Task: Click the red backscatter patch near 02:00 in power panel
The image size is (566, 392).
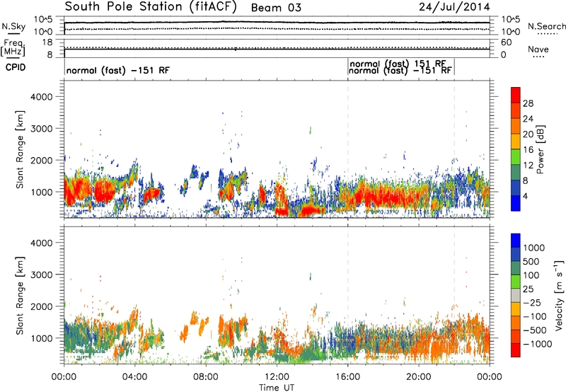Action: pyautogui.click(x=104, y=190)
